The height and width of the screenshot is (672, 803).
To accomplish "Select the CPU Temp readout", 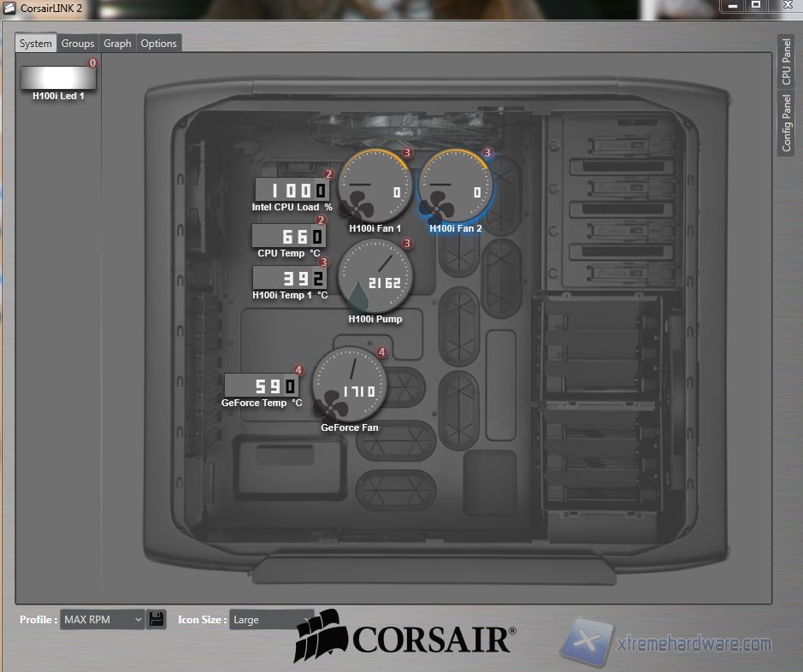I will [x=288, y=236].
